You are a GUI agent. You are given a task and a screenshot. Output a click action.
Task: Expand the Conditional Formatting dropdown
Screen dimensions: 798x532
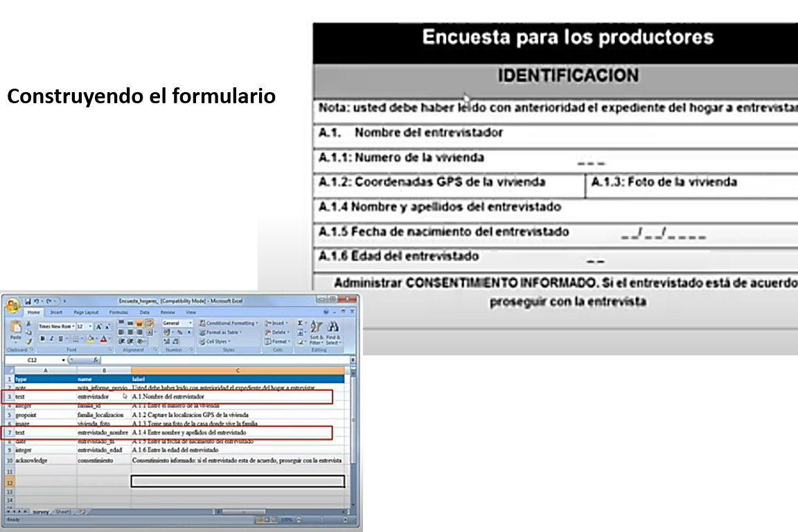click(229, 323)
